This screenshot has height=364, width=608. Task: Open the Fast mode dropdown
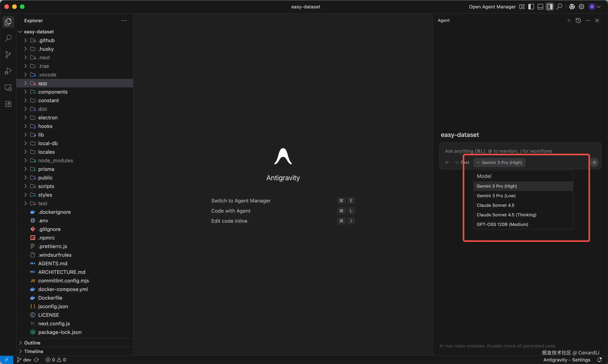[462, 162]
